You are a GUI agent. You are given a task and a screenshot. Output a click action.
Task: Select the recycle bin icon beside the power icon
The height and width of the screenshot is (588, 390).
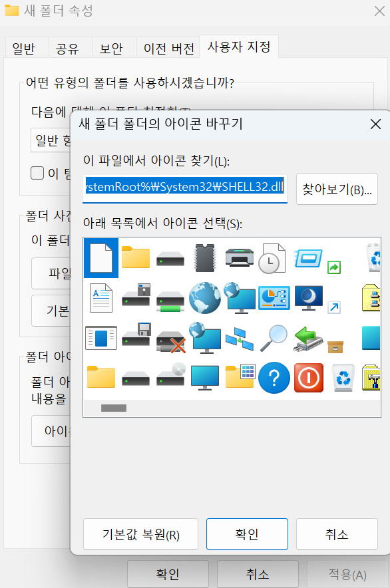(x=343, y=378)
